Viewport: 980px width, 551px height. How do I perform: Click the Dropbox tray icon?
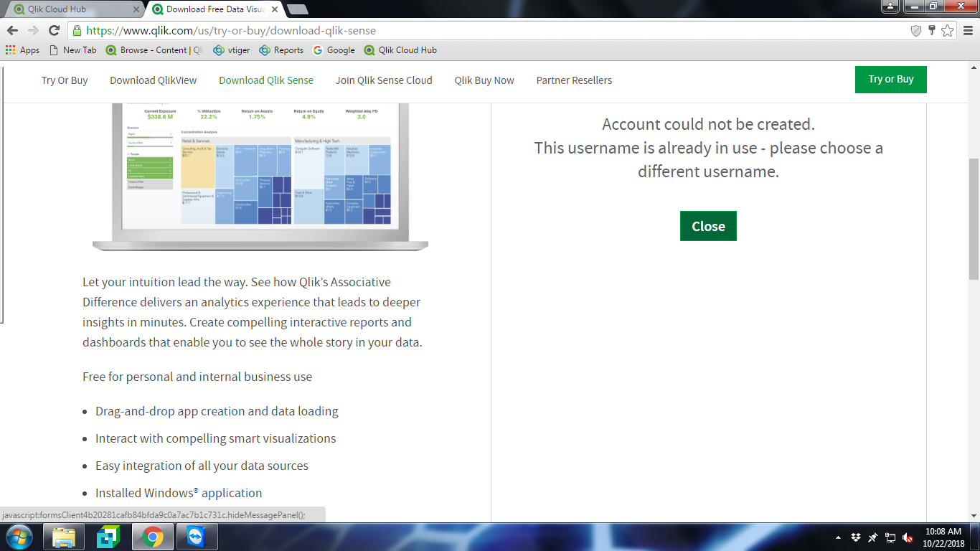pyautogui.click(x=856, y=537)
